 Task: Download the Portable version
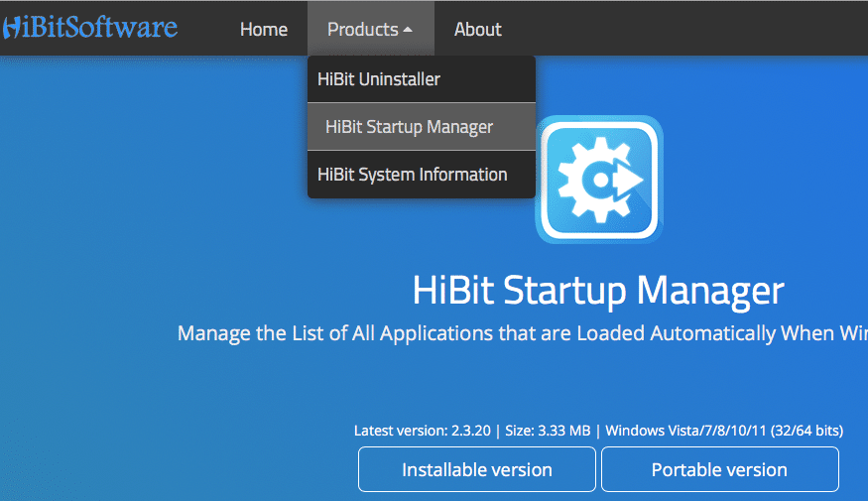[719, 469]
